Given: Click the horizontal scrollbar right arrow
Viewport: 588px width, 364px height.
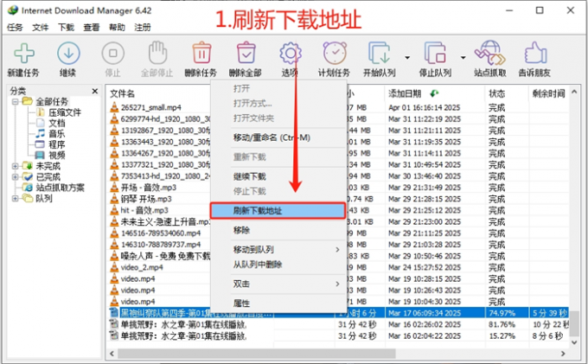Looking at the screenshot, I should 563,354.
